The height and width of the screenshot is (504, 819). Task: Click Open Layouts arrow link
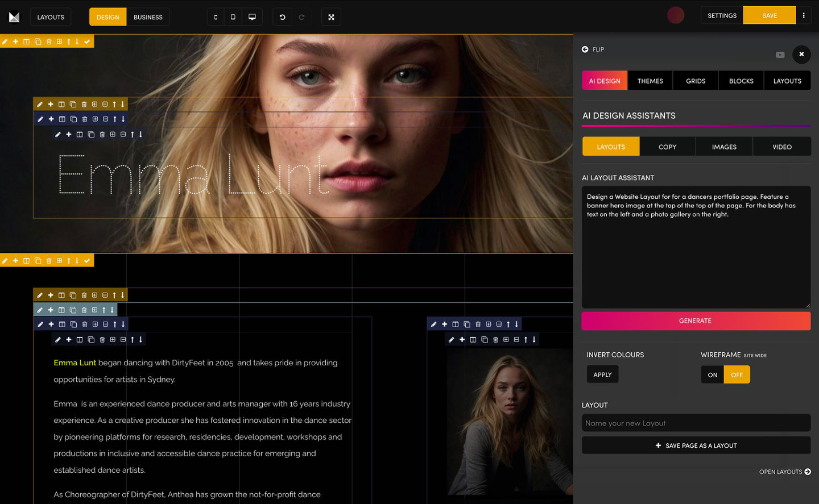(785, 472)
